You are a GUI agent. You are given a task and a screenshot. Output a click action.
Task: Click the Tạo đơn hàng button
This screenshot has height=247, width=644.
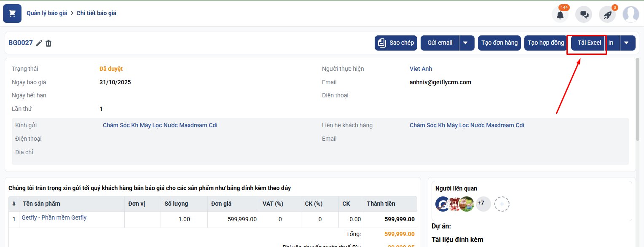tap(499, 43)
